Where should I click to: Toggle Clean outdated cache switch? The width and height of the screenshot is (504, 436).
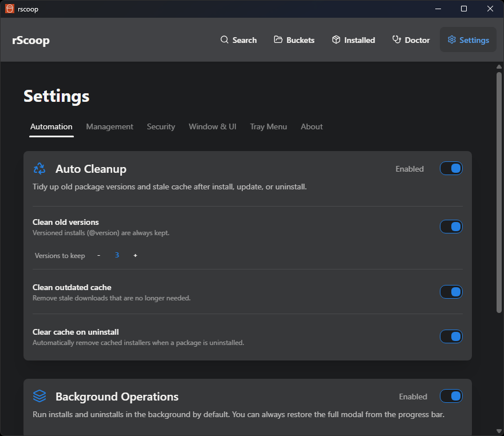pos(451,292)
